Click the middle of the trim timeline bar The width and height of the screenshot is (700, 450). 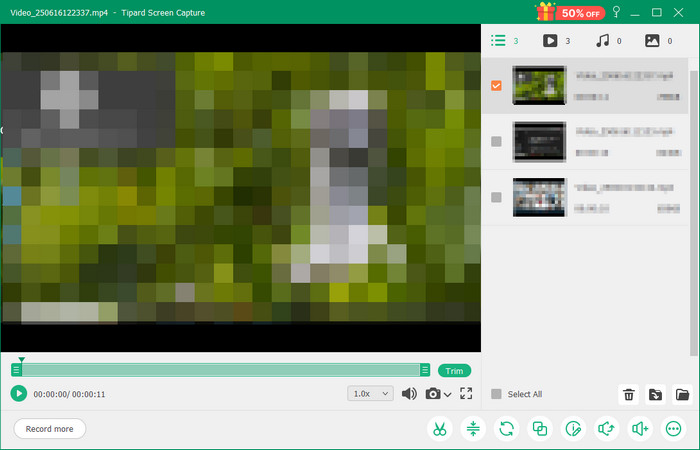pyautogui.click(x=221, y=370)
